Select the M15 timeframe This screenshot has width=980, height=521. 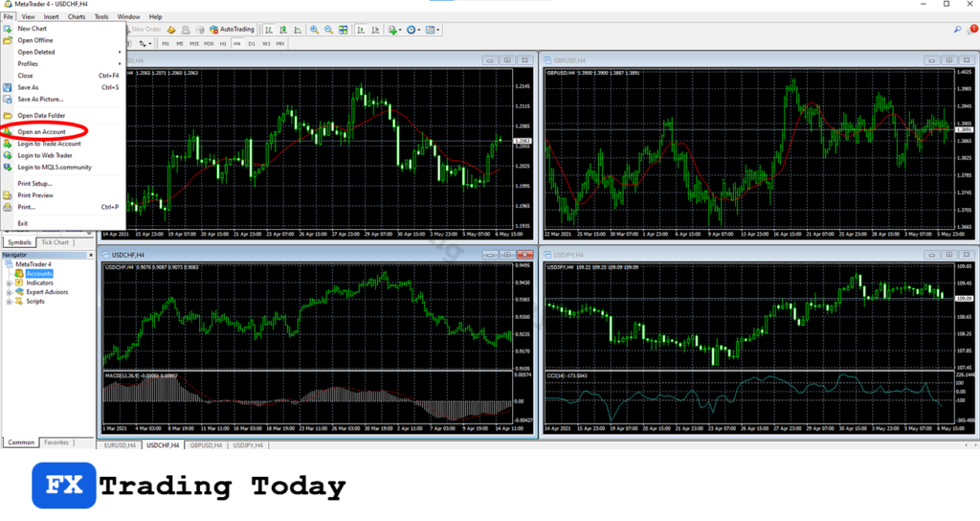(x=193, y=44)
